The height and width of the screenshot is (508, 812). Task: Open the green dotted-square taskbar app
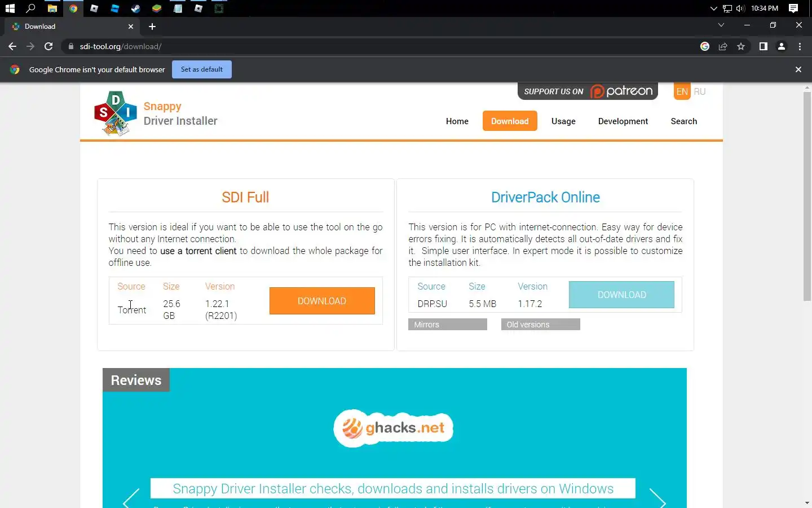coord(219,8)
